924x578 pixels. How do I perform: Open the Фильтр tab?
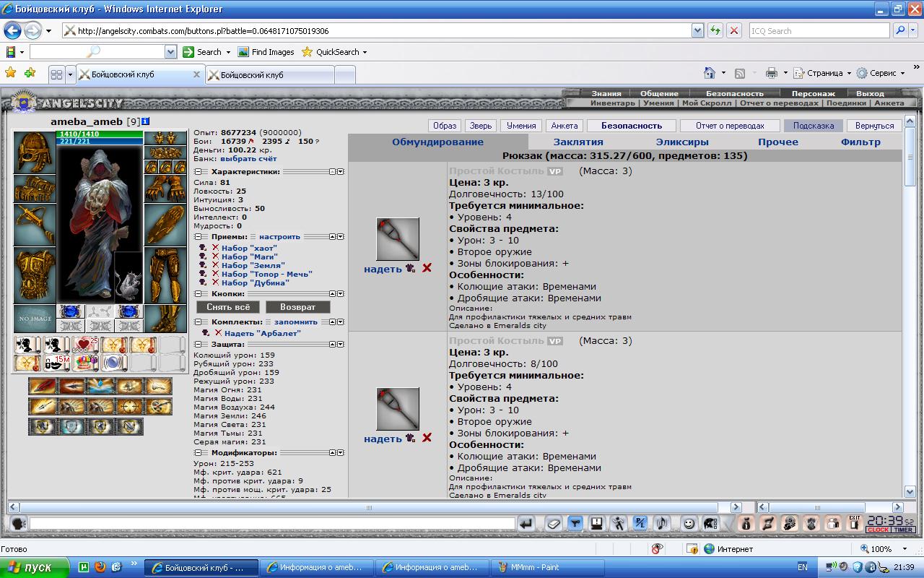point(860,142)
